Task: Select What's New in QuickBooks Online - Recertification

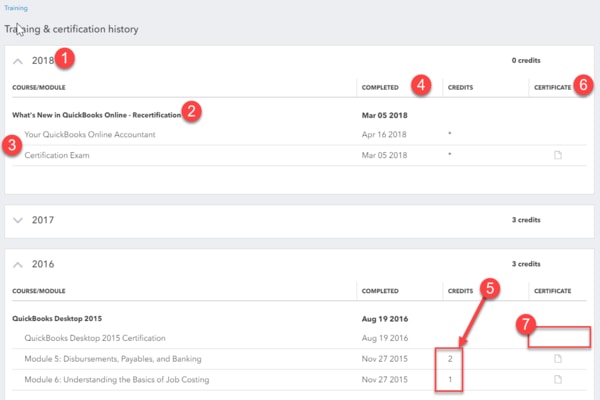Action: (96, 115)
